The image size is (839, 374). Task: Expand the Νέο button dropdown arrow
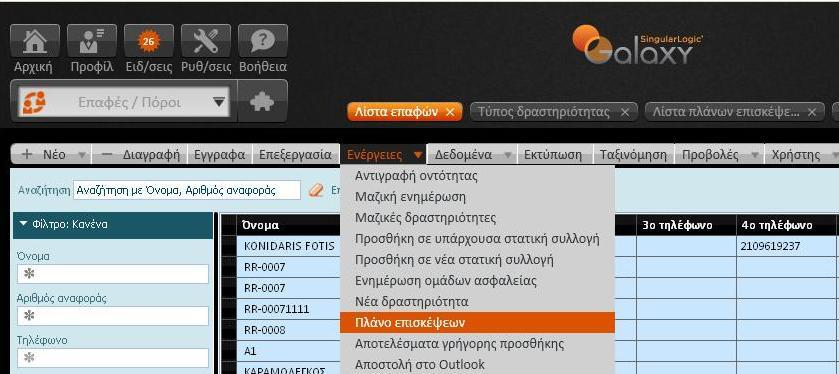81,155
